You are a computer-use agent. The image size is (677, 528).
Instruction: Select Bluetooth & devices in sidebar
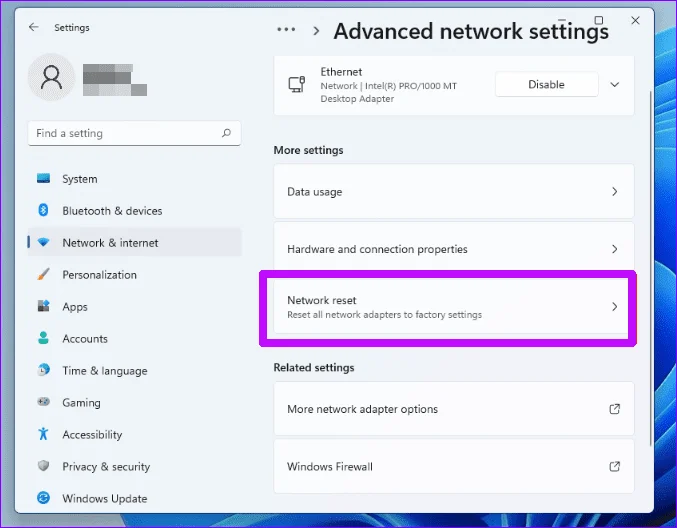(134, 211)
